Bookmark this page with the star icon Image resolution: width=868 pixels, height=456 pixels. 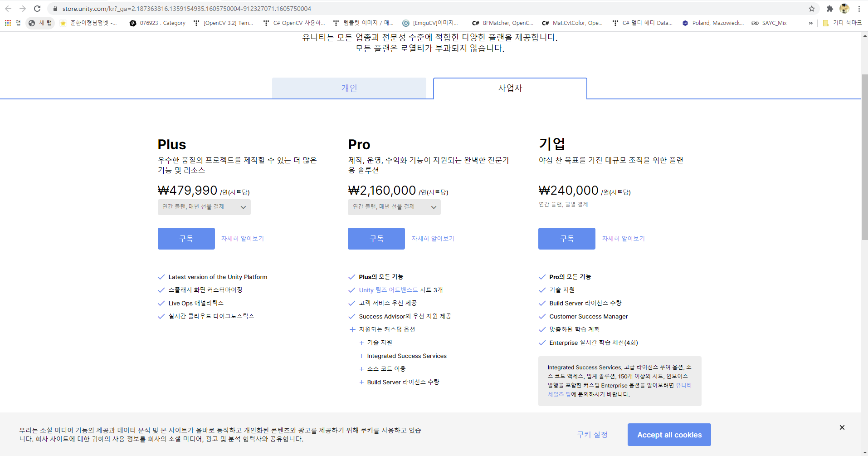tap(812, 9)
